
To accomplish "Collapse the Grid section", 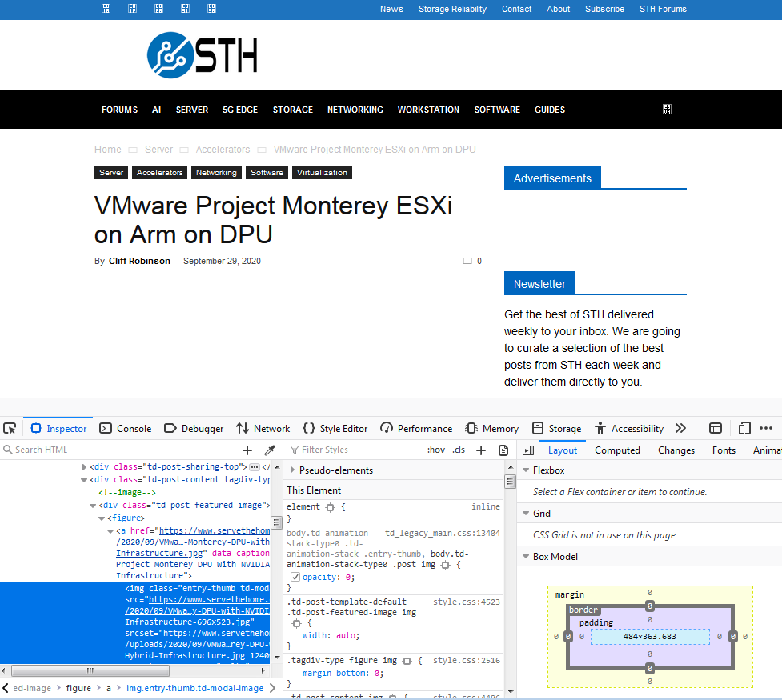I will coord(526,513).
